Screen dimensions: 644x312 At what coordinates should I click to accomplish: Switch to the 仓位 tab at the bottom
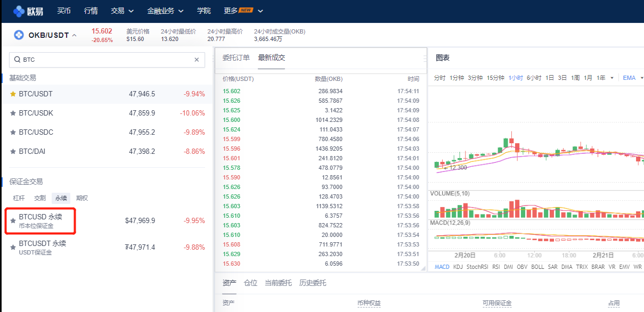(x=250, y=283)
